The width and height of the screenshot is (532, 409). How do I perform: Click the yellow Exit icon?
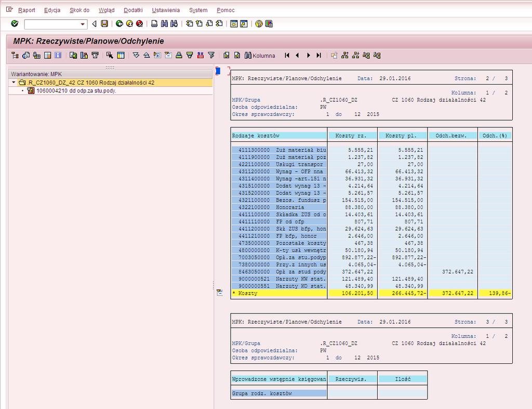(x=129, y=24)
